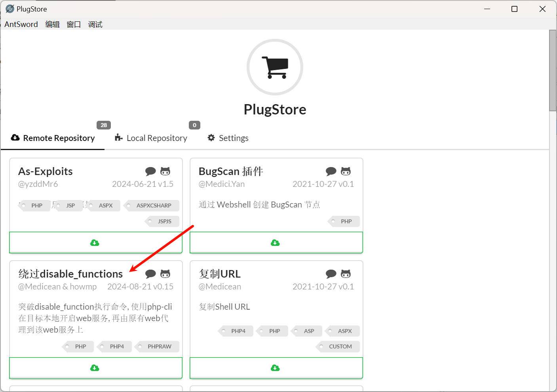Install the BugScan plugin via download button
The height and width of the screenshot is (392, 557).
tap(276, 242)
